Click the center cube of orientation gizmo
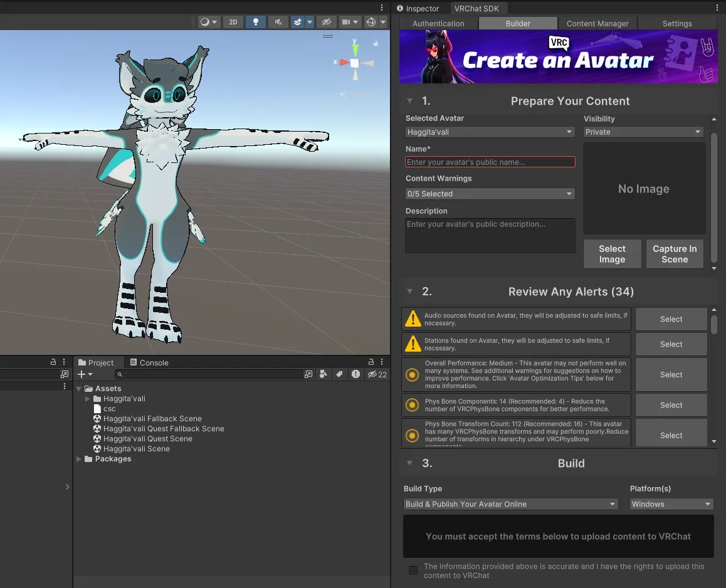Viewport: 726px width, 588px height. click(x=355, y=63)
